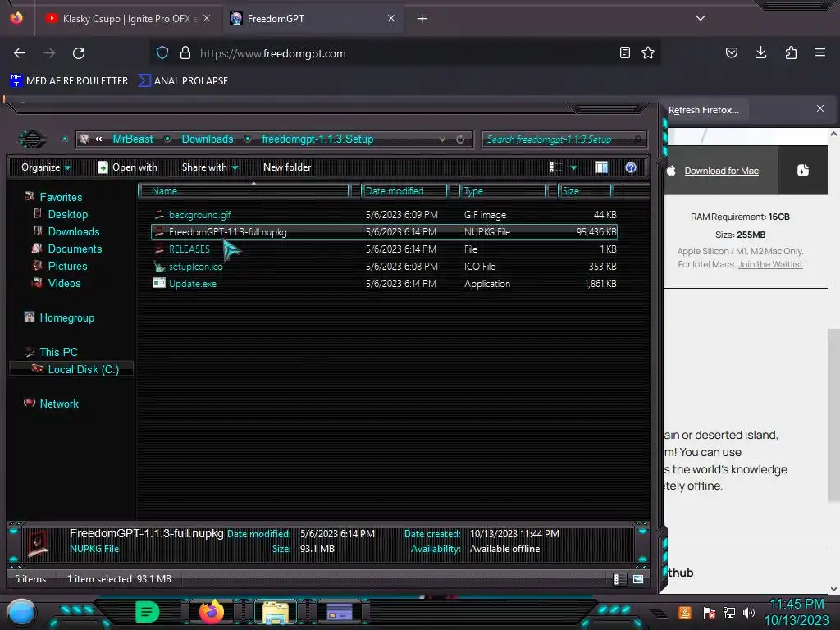Expand the view options dropdown arrow

click(573, 167)
